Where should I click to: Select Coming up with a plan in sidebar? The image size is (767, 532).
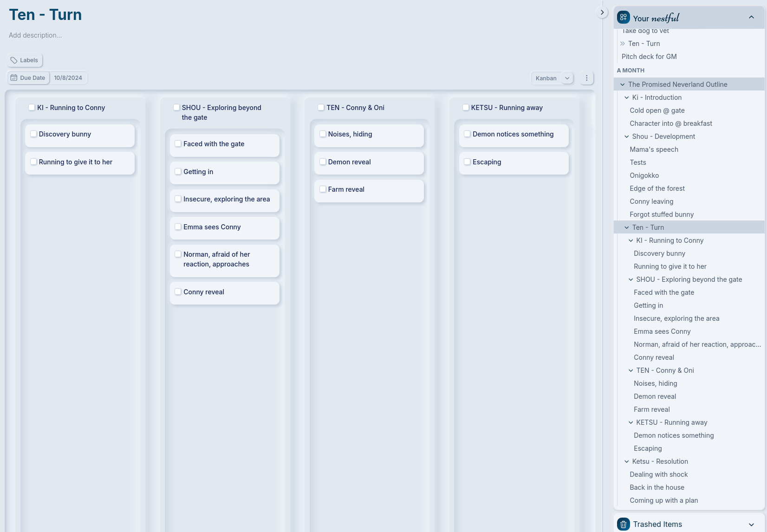[x=664, y=500]
